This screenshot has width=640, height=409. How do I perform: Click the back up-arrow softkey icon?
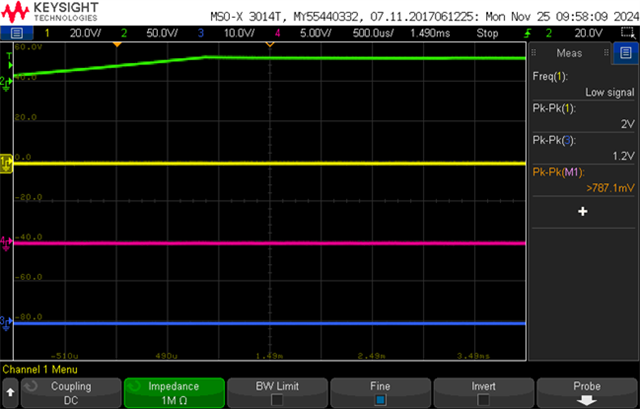coord(10,393)
